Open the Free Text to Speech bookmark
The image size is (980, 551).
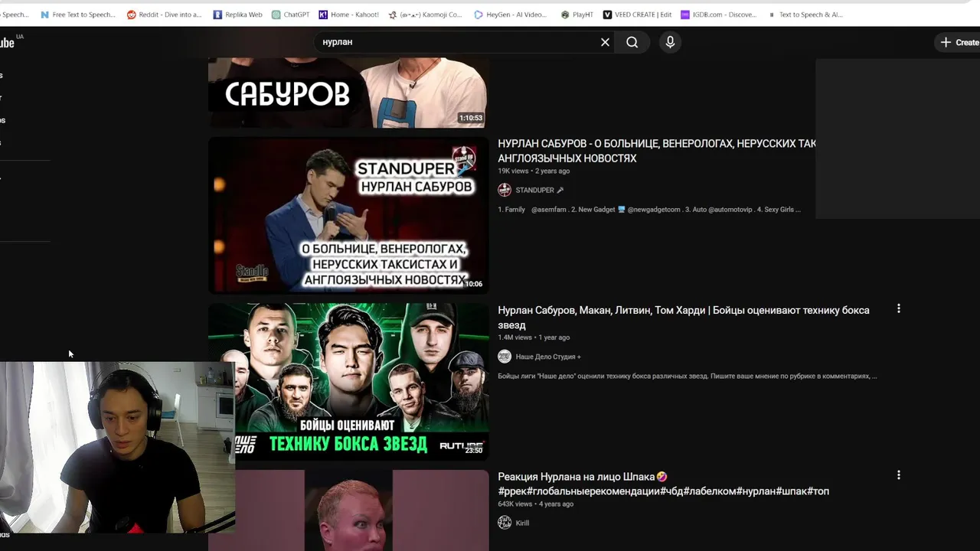pos(77,15)
